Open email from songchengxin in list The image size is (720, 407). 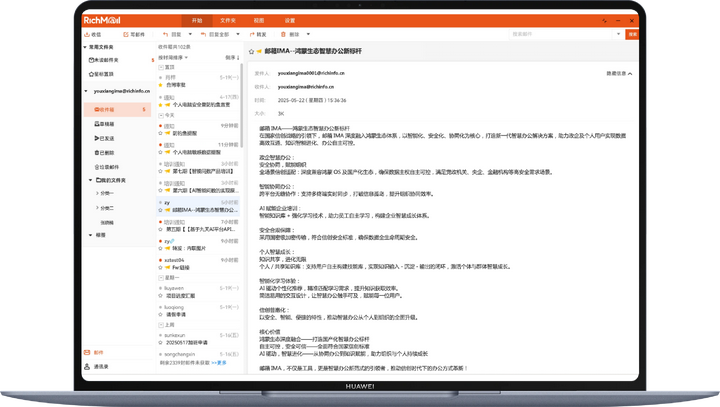[x=198, y=354]
